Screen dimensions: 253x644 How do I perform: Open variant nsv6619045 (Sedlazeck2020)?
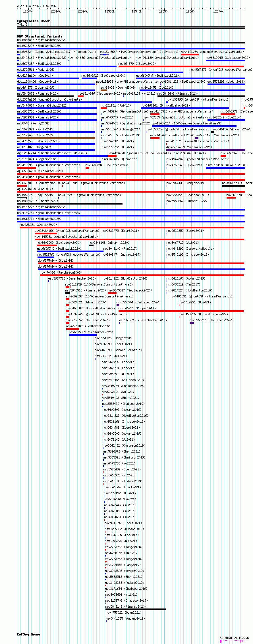[228, 58]
